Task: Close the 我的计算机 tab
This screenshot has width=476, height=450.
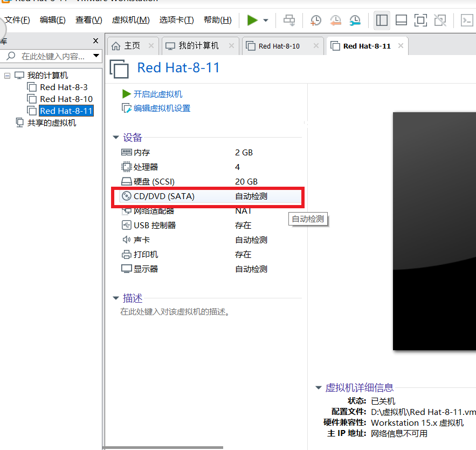Action: pyautogui.click(x=231, y=45)
